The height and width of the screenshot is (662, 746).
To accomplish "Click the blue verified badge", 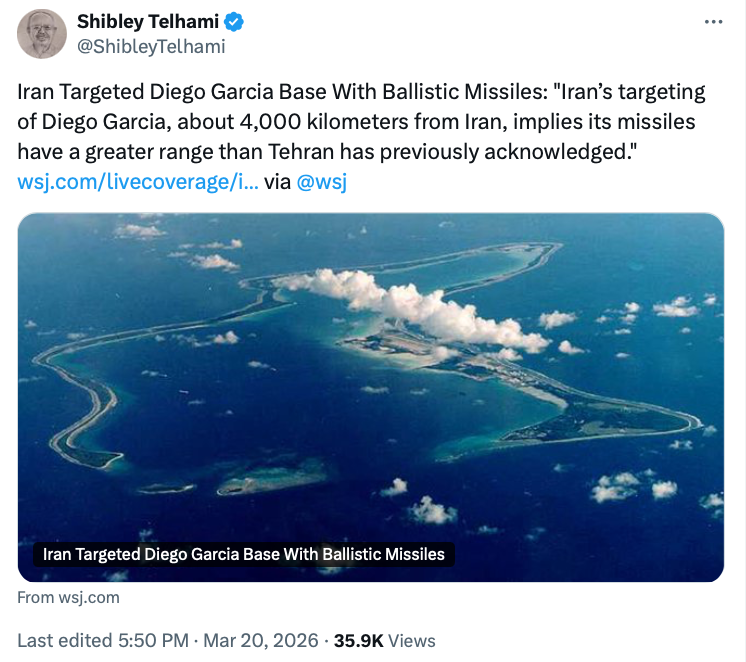I will coord(233,21).
